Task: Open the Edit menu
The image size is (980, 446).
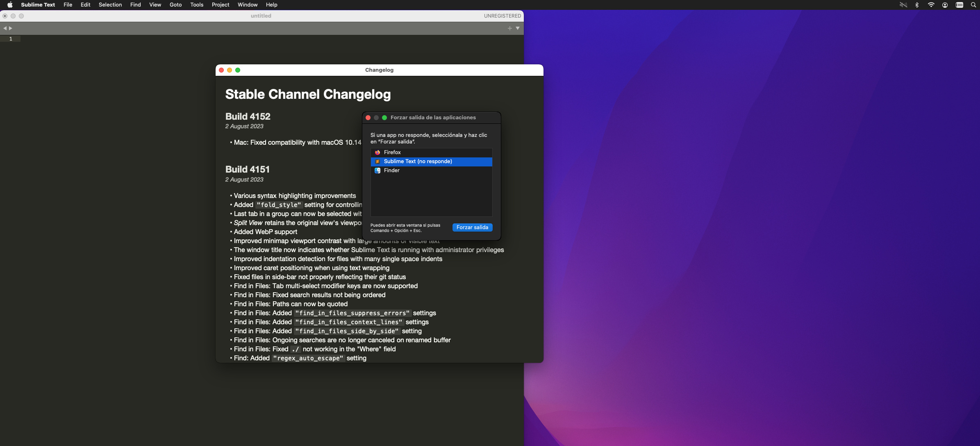Action: point(85,5)
